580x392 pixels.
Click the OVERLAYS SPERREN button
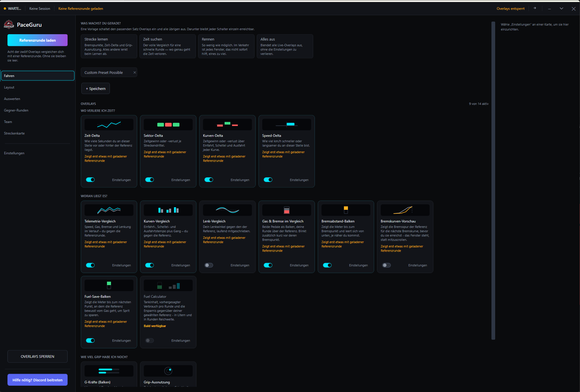(37, 356)
